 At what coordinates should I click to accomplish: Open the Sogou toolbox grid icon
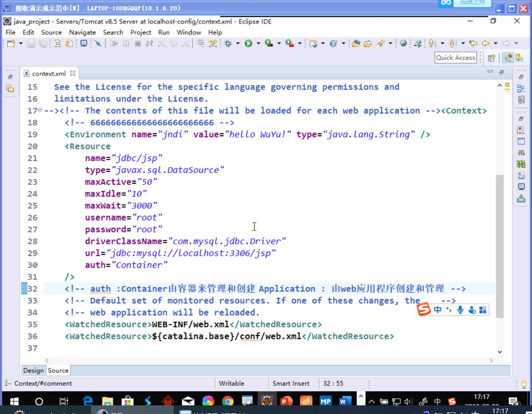(x=483, y=310)
